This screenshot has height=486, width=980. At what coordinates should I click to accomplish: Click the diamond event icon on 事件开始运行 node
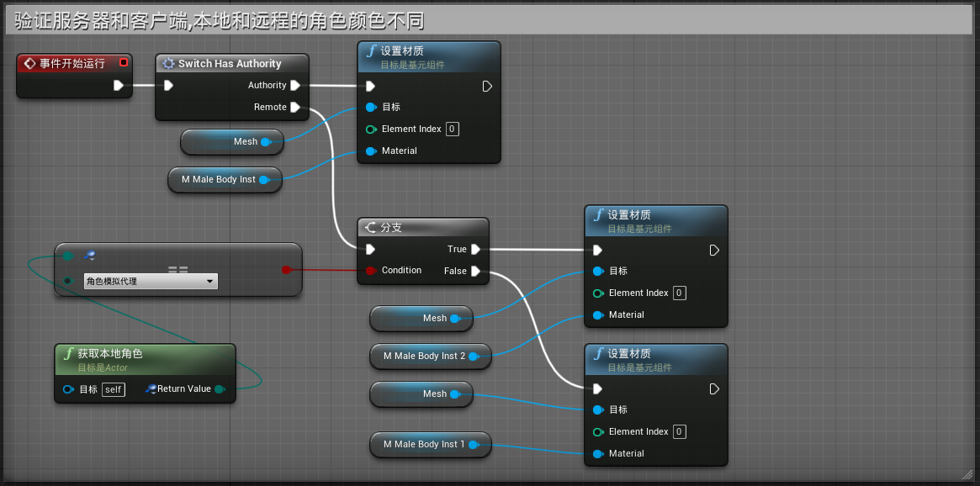(30, 63)
